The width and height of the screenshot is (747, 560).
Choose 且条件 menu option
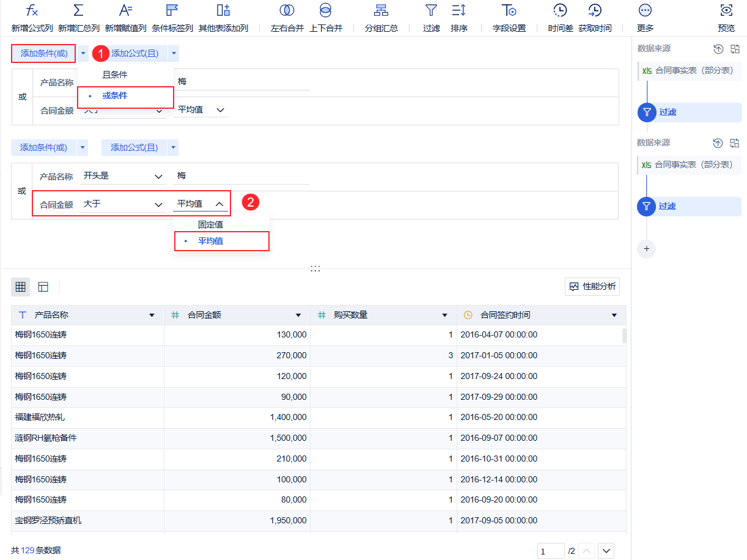tap(125, 75)
